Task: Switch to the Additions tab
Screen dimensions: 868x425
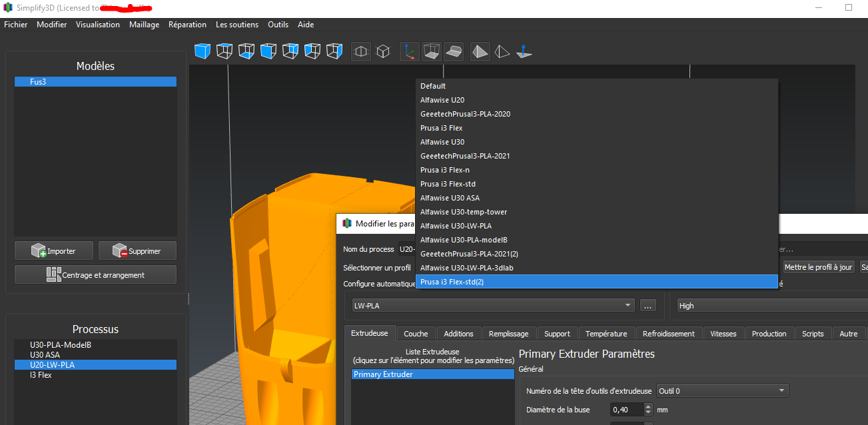Action: (458, 334)
